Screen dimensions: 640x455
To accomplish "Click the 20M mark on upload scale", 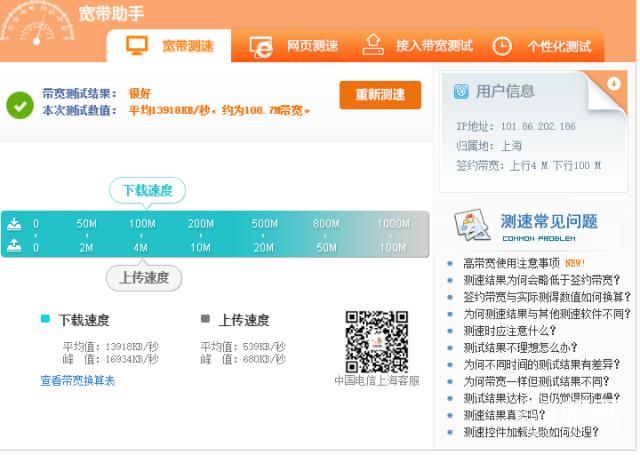I will (x=264, y=248).
